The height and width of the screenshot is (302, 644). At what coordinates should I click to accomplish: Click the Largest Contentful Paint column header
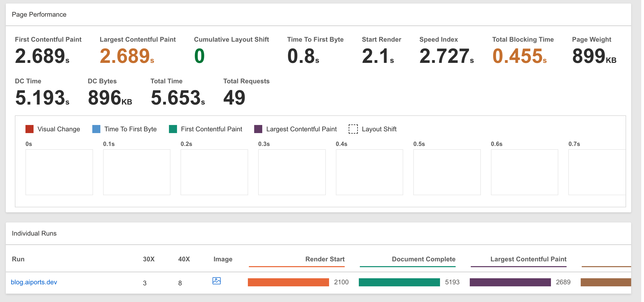[x=528, y=259]
